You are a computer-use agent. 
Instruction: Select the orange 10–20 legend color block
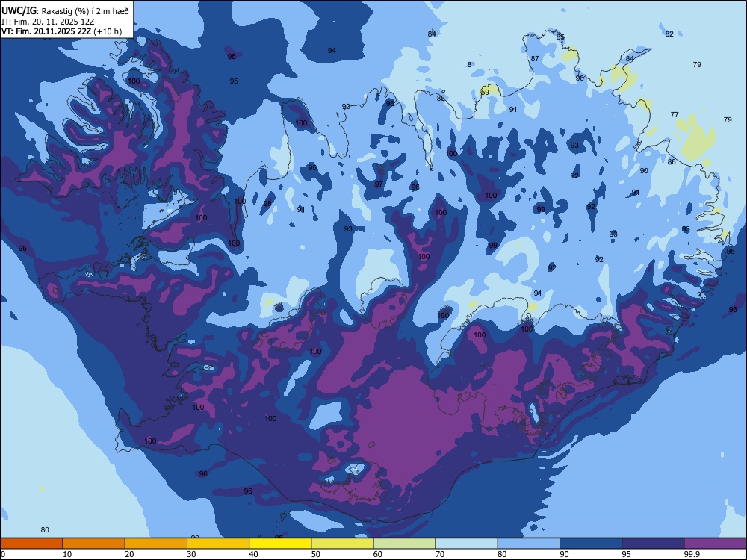pos(94,544)
